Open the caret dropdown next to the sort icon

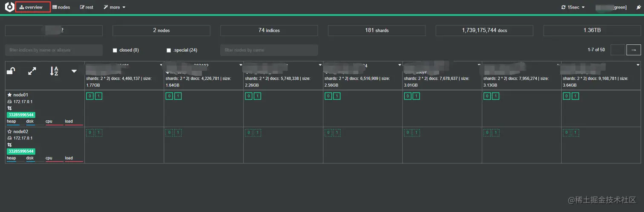tap(74, 71)
